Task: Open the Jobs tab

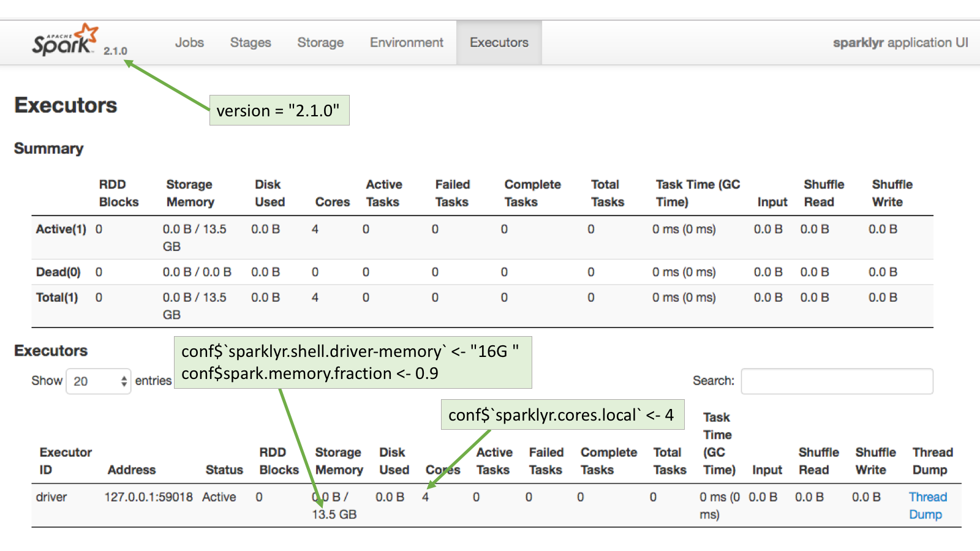Action: pos(189,43)
